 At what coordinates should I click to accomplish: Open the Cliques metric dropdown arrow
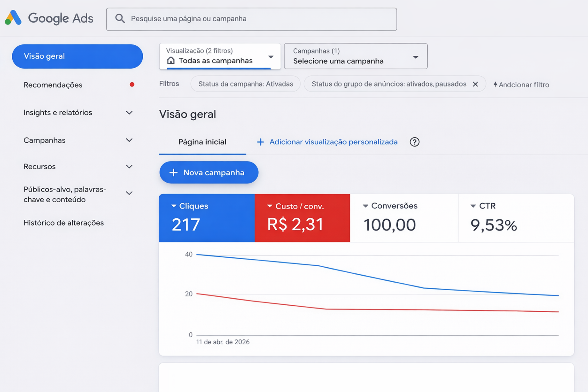tap(173, 206)
